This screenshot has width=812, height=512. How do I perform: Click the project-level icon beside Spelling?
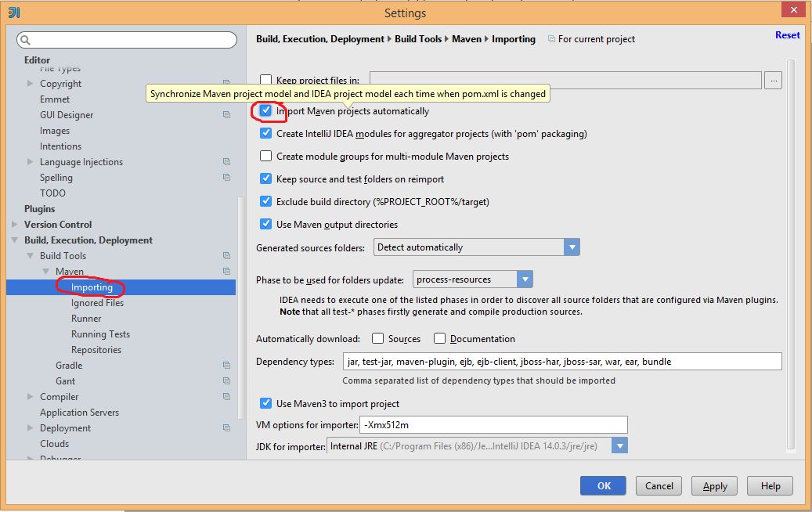226,177
